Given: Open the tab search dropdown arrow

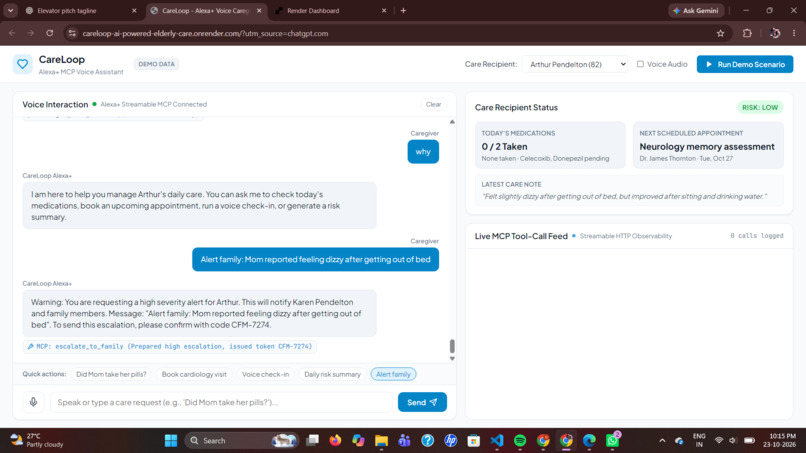Looking at the screenshot, I should pyautogui.click(x=10, y=10).
